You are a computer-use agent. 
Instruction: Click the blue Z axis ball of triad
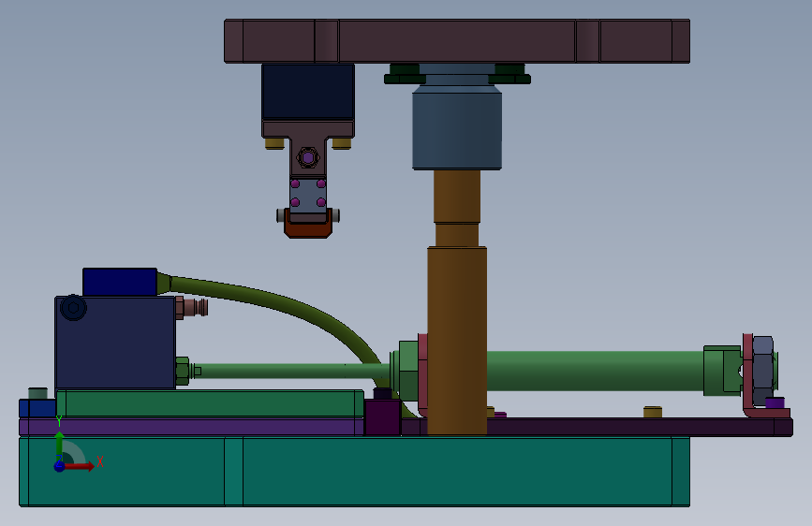tap(60, 466)
